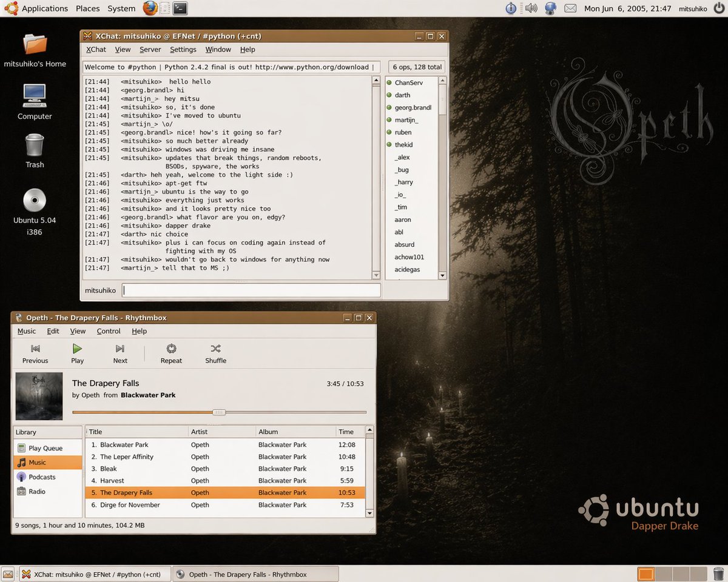
Task: Select darth in the user list
Action: pyautogui.click(x=411, y=95)
